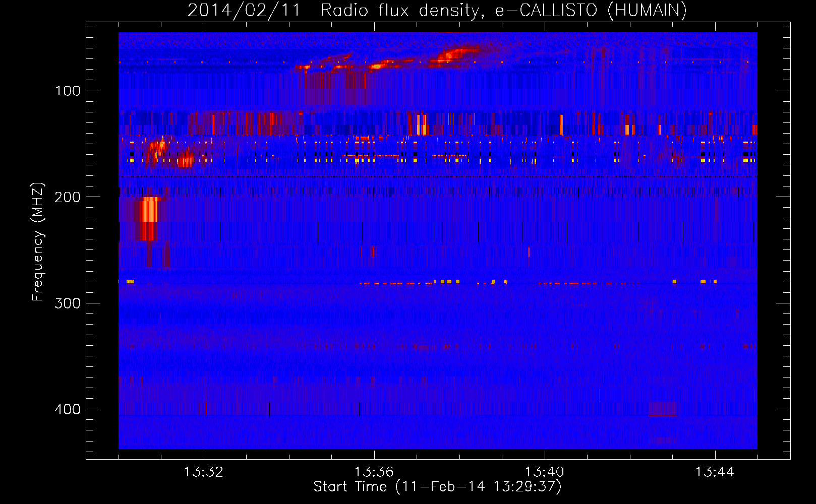Click the plot title 2014/02/11 Radio flux density
The width and height of the screenshot is (816, 504).
tap(437, 10)
